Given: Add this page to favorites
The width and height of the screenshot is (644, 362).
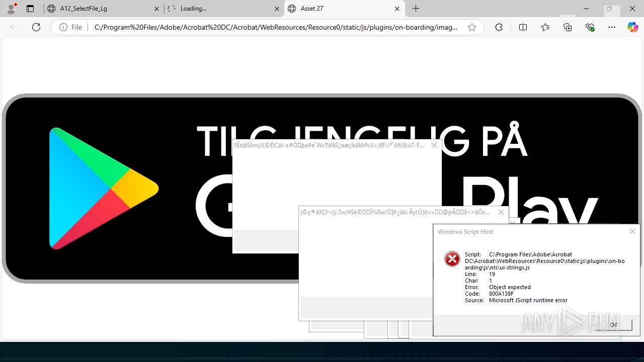Looking at the screenshot, I should tap(471, 27).
